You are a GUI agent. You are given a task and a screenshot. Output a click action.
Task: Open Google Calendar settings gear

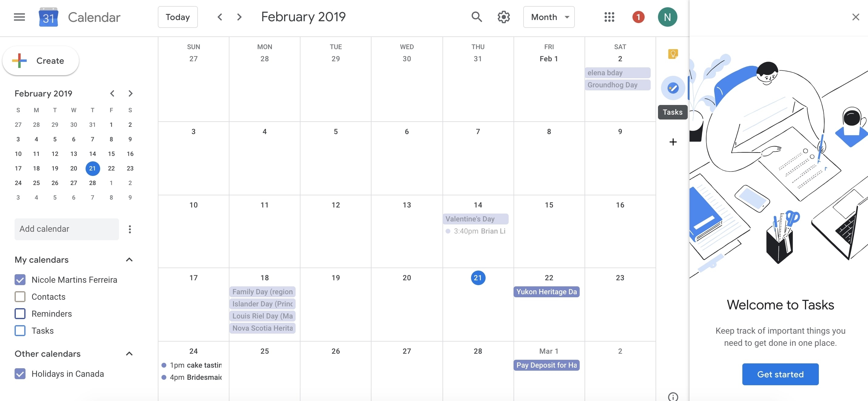pyautogui.click(x=504, y=17)
